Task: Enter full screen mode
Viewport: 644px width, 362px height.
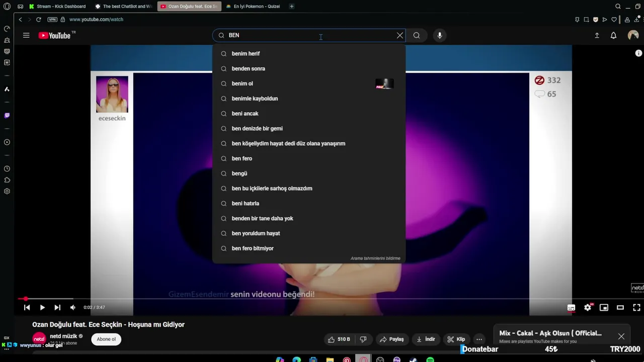Action: [636, 307]
